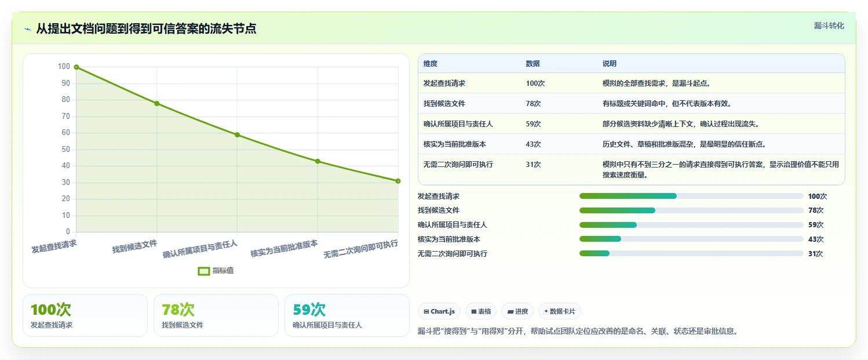Click the progress bar for 无需二次询问即可执行
The image size is (868, 360).
tap(691, 253)
